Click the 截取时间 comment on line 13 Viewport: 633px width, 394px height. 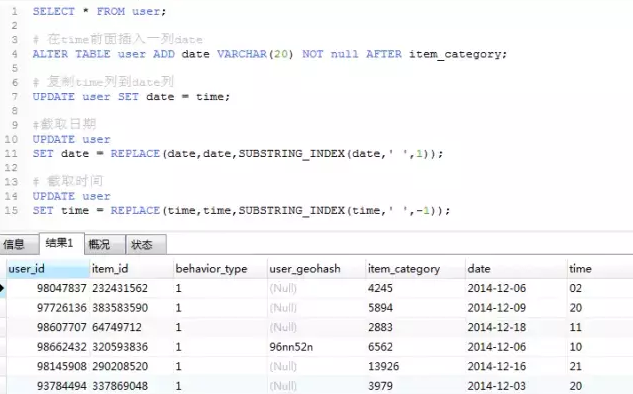point(68,181)
